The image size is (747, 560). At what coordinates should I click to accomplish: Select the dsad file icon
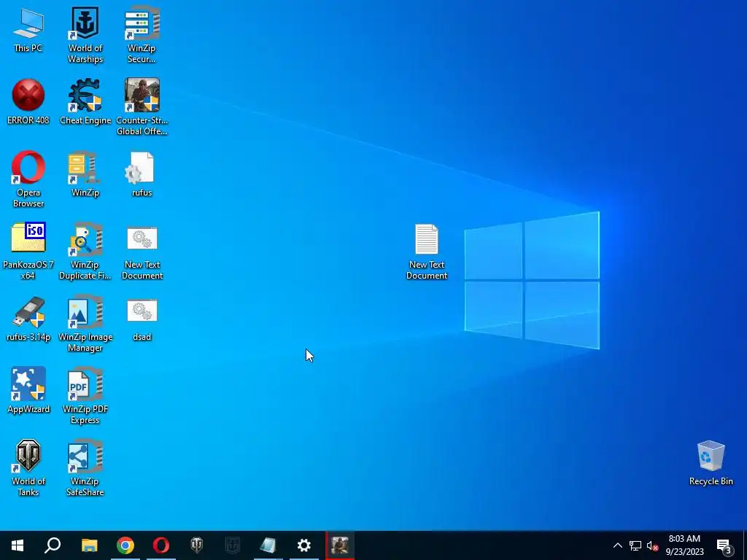[x=142, y=319]
